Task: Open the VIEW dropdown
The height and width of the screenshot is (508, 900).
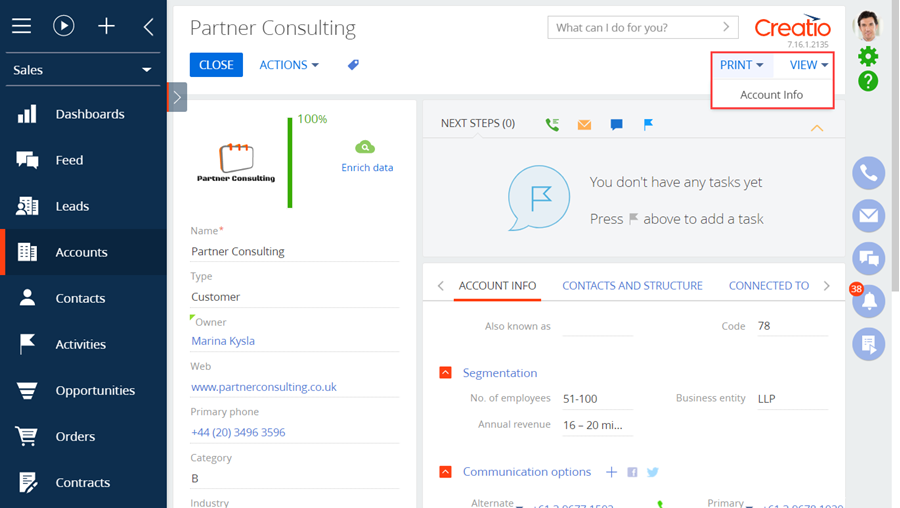Action: coord(808,65)
